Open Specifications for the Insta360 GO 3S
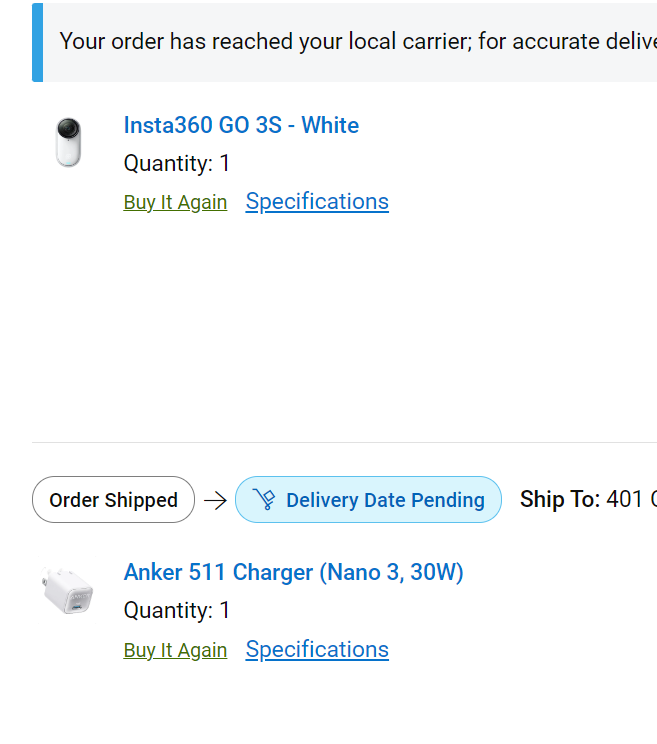The width and height of the screenshot is (657, 744). click(x=317, y=202)
